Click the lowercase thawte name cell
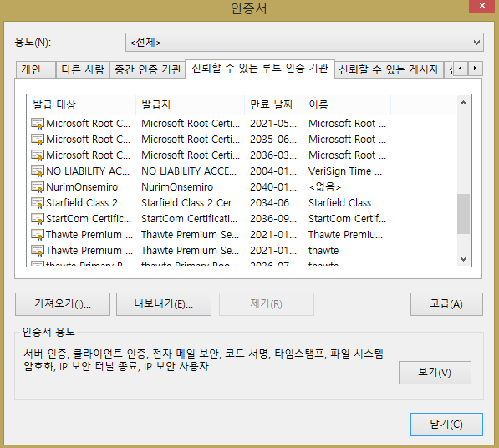 (x=323, y=251)
